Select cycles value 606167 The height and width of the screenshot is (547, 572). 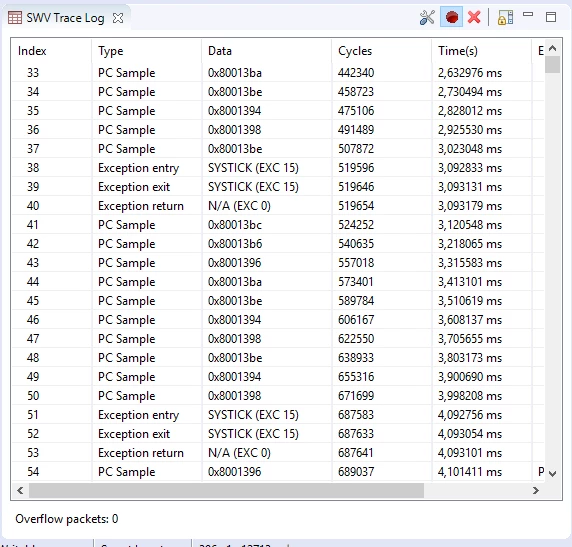(x=356, y=320)
